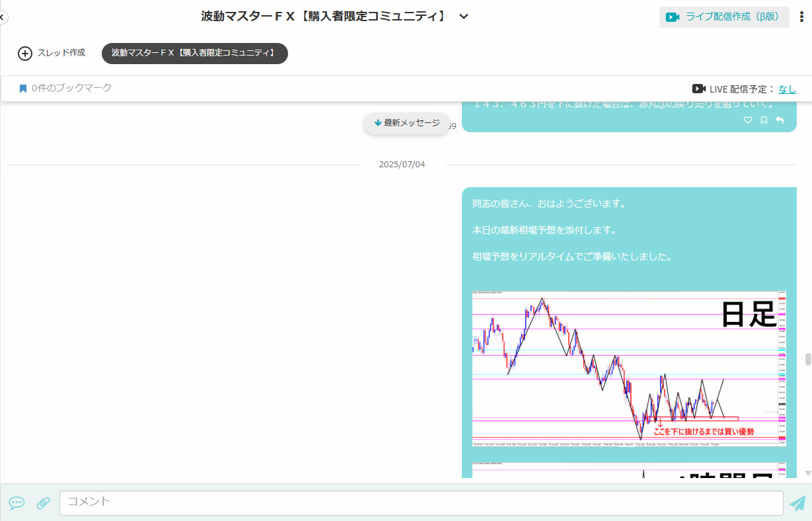Bookmark the earlier message with the bookmark icon
Screen dimensions: 812x521
click(764, 120)
